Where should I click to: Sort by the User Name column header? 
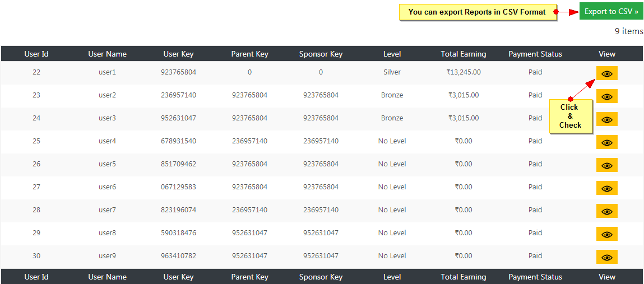(x=107, y=54)
